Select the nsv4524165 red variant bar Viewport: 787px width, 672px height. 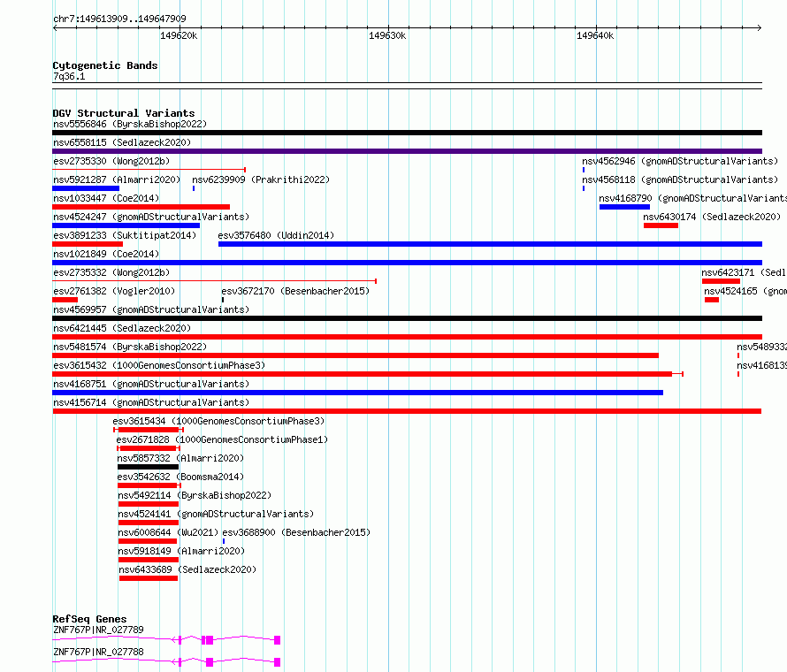pos(712,300)
